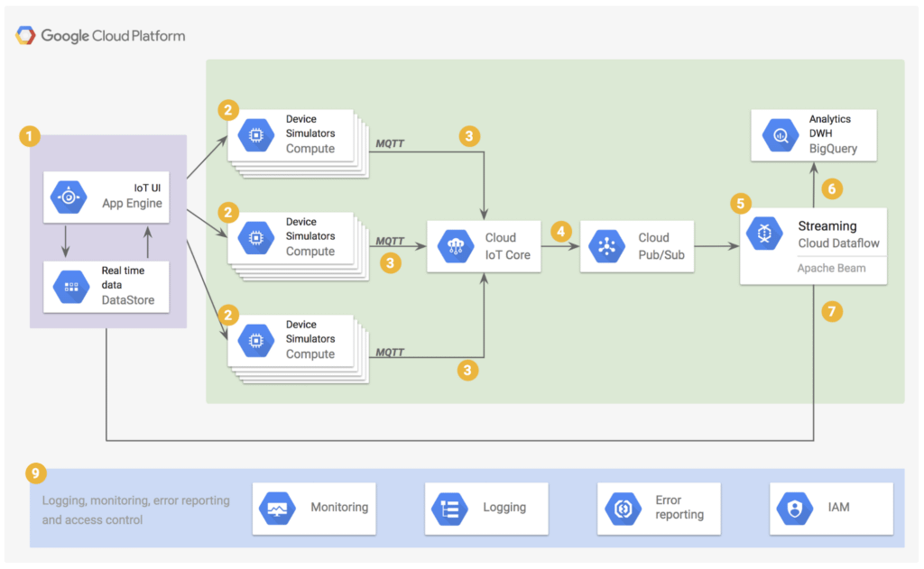Select the BigQuery magnifier icon
The image size is (924, 569).
coord(781,135)
